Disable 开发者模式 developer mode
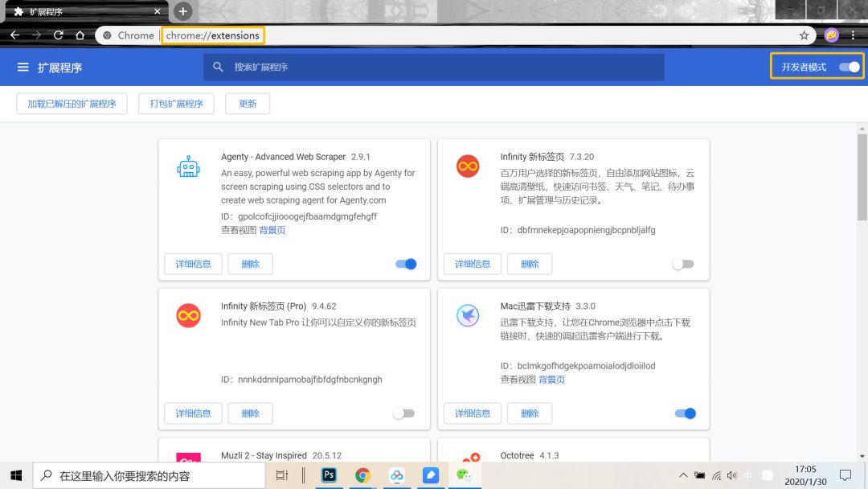Screen dimensions: 868x489 pyautogui.click(x=848, y=67)
